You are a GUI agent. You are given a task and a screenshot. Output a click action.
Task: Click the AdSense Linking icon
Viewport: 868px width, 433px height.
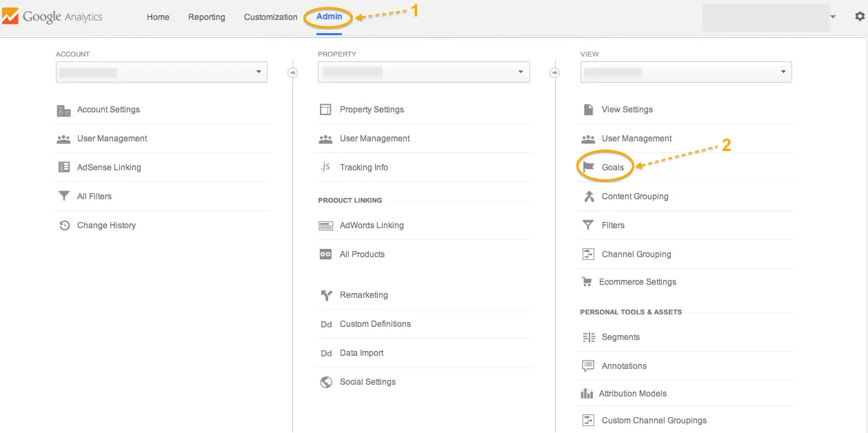tap(63, 168)
